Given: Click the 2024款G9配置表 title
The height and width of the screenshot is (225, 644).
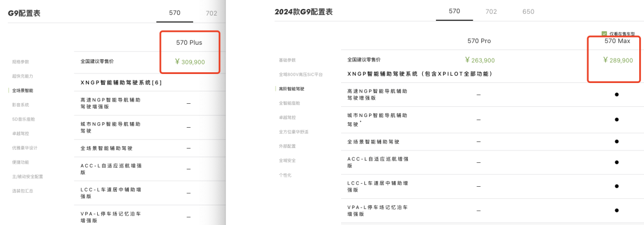Looking at the screenshot, I should coord(304,12).
